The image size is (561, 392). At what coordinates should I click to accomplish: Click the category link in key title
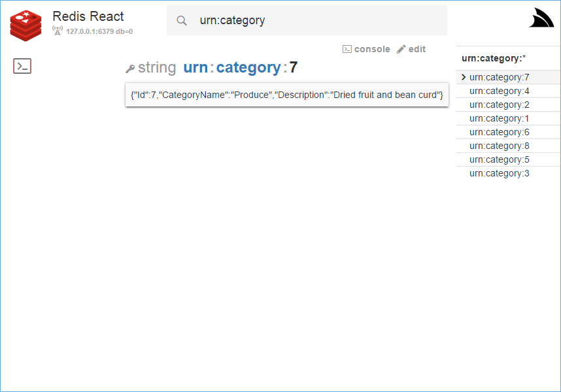tap(248, 67)
